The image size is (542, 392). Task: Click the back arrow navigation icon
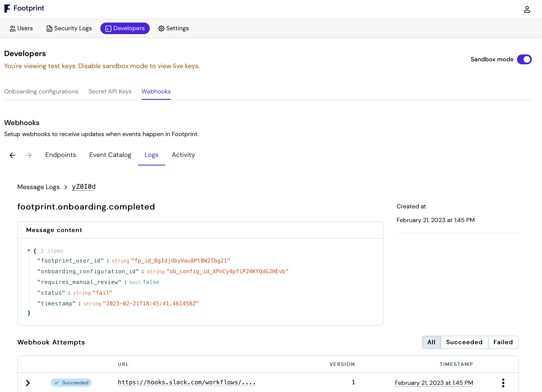click(12, 155)
